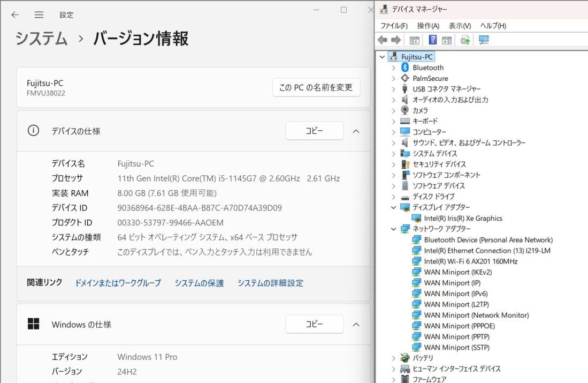Viewport: 588px width, 383px height.
Task: Click the hamburger menu in Settings
Action: (x=39, y=15)
